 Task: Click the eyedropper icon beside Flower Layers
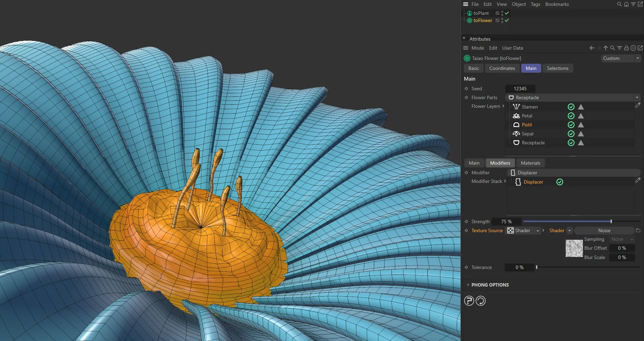tap(638, 105)
